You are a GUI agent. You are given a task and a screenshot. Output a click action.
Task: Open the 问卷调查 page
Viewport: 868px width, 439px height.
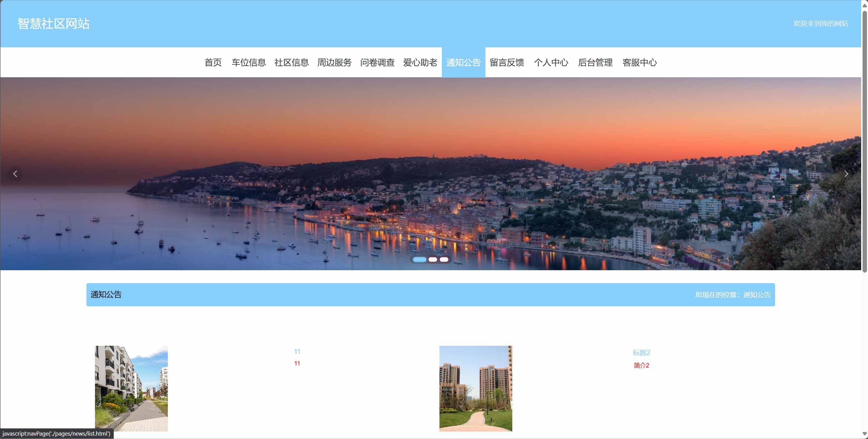[377, 62]
